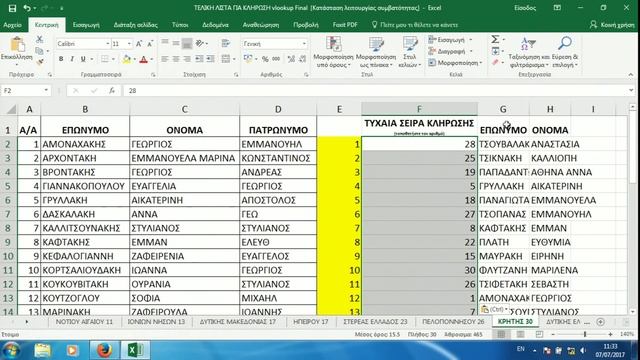Viewport: 640px width, 360px height.
Task: Switch to the Δεδομένα tab
Action: (215, 25)
